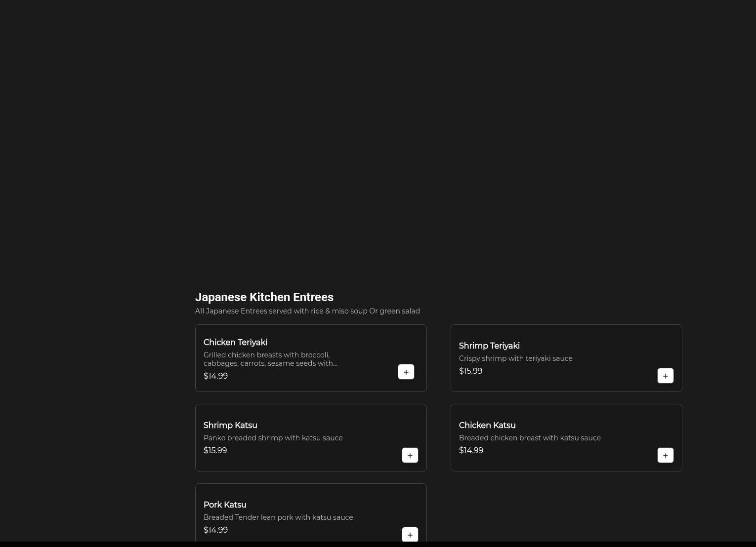Add Chicken Teriyaki to the order

pos(406,372)
